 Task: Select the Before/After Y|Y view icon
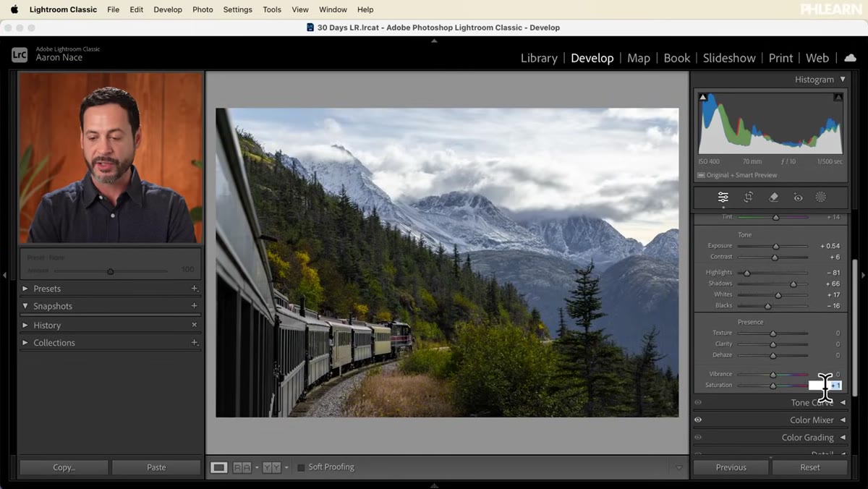(271, 467)
